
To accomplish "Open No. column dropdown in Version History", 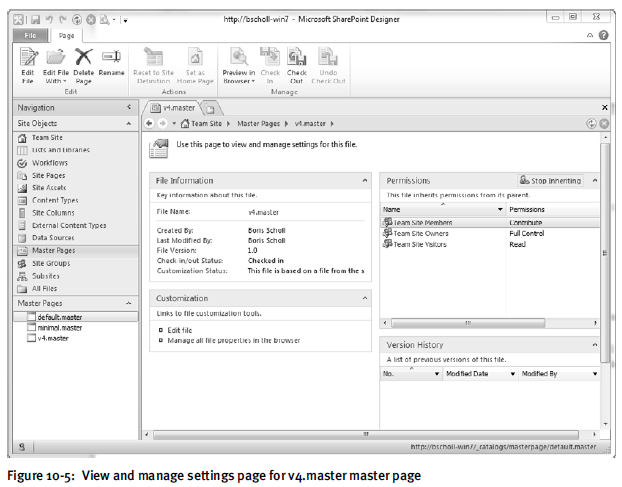I will pyautogui.click(x=437, y=374).
